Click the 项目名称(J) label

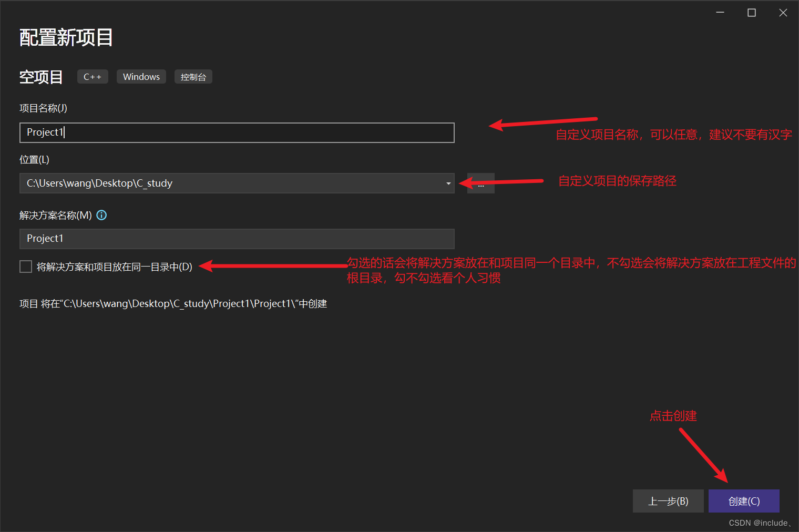[43, 108]
